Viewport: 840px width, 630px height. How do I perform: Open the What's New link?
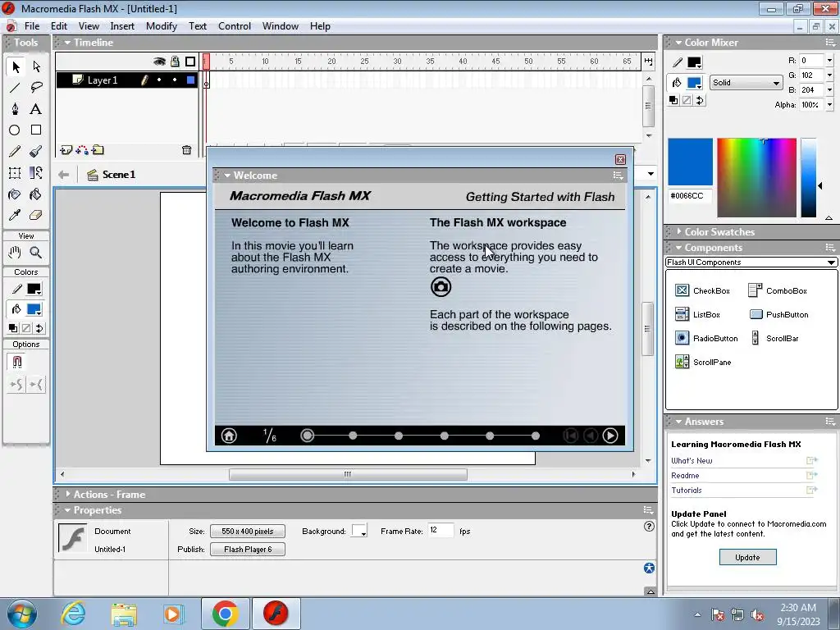[692, 461]
